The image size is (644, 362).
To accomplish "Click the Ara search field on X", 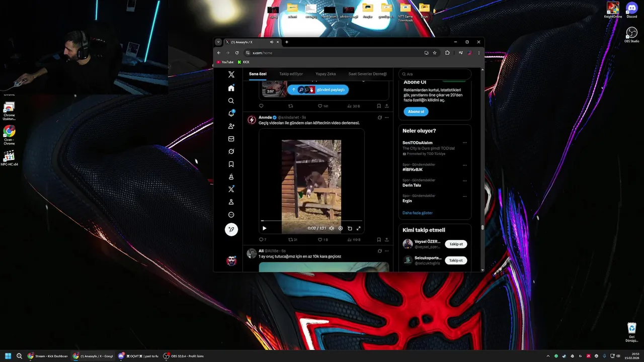I will [435, 74].
